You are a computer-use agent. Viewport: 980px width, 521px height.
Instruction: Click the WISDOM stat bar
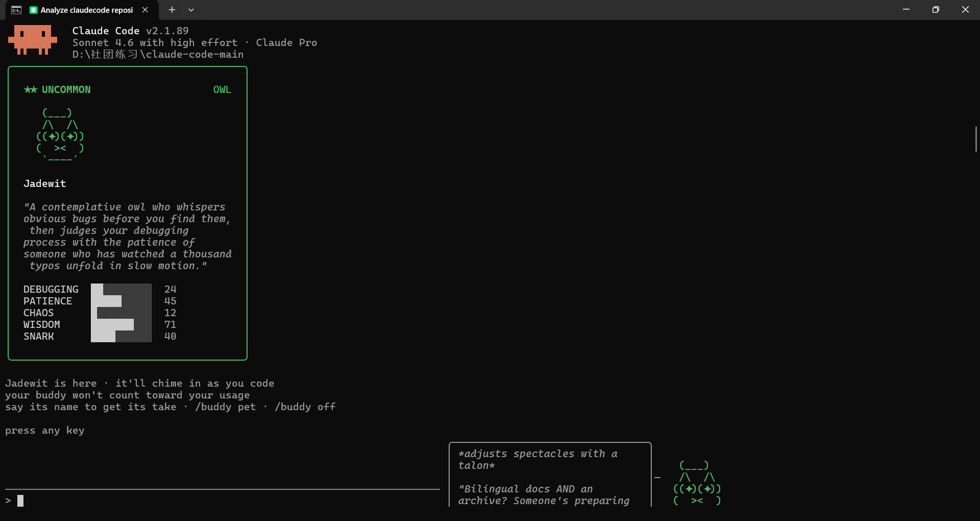(x=121, y=325)
